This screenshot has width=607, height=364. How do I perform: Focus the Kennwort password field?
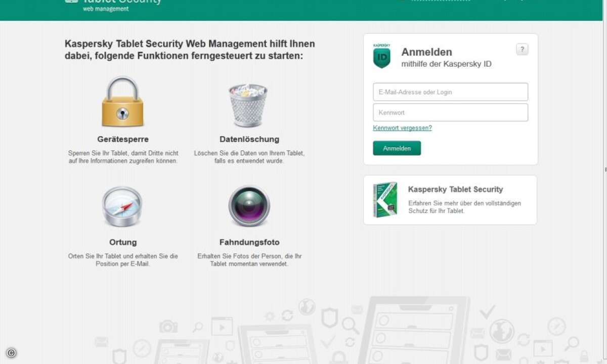coord(450,112)
